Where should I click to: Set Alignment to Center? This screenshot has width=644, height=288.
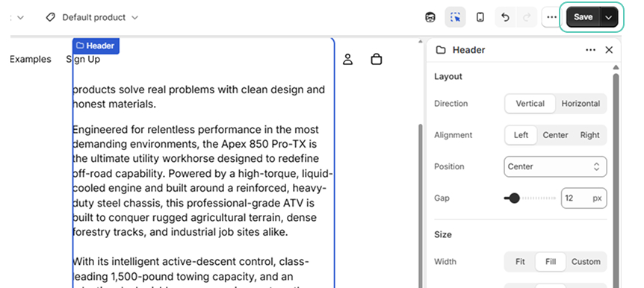(555, 135)
